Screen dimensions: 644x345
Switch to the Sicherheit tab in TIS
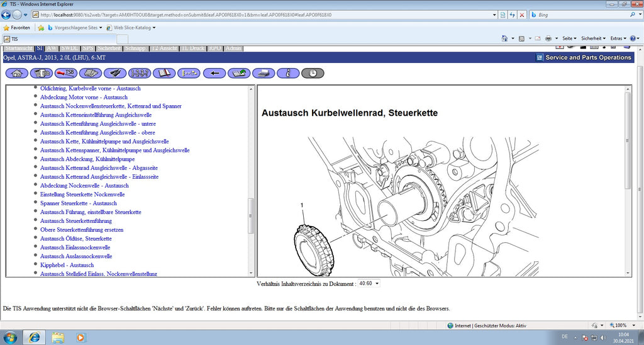click(109, 48)
